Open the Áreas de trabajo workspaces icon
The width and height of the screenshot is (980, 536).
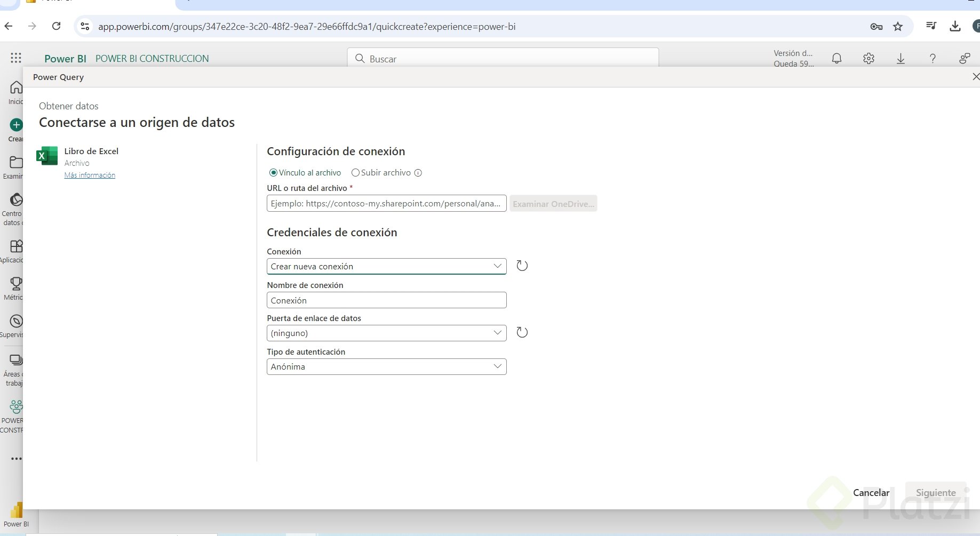click(17, 360)
